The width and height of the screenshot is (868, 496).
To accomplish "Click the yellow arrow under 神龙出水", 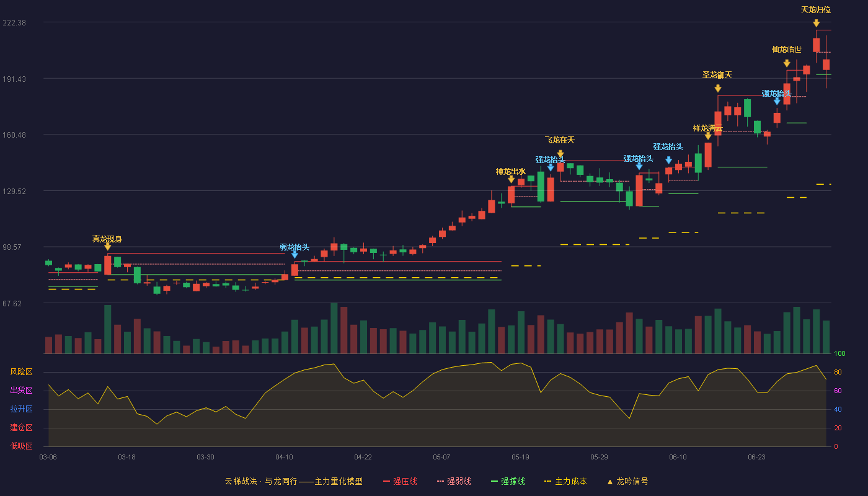I will pyautogui.click(x=511, y=179).
